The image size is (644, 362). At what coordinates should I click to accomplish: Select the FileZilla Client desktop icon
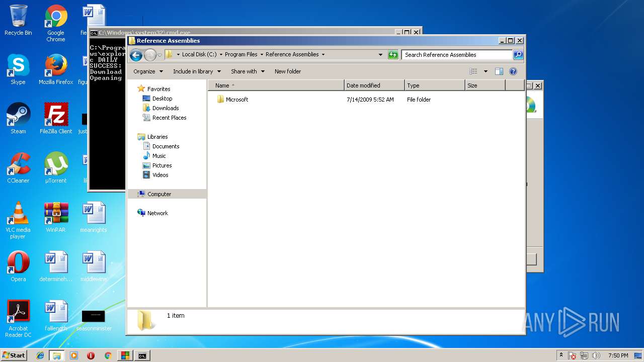tap(56, 119)
